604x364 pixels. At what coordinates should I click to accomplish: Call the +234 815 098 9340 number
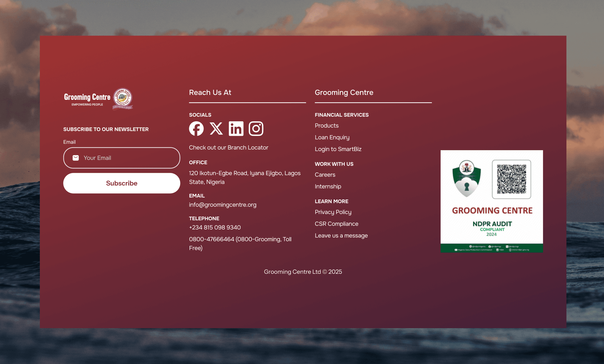click(215, 227)
